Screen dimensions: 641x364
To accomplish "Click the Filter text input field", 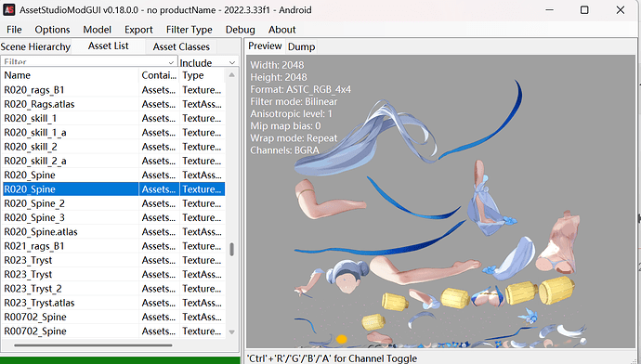I will point(85,62).
